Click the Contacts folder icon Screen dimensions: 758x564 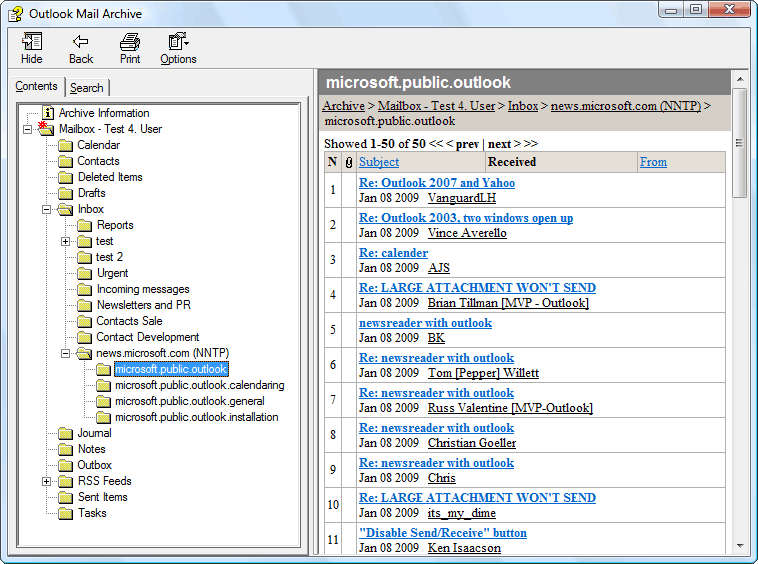tap(65, 161)
